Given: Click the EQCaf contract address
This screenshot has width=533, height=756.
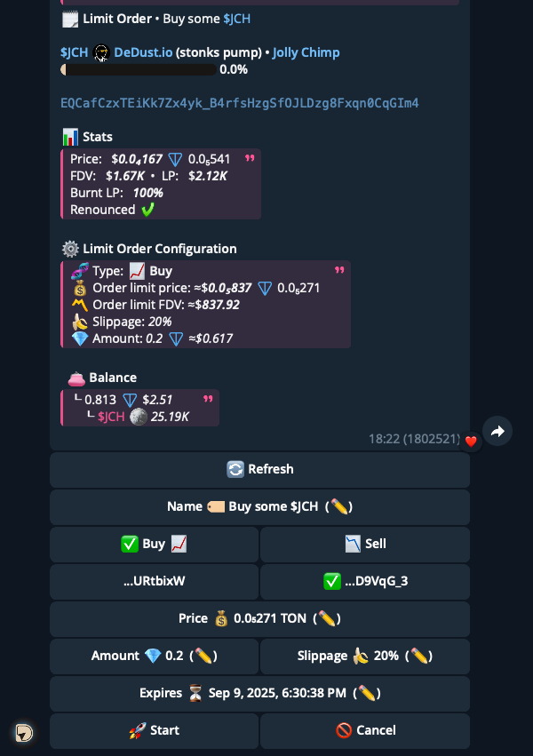Looking at the screenshot, I should pos(240,103).
